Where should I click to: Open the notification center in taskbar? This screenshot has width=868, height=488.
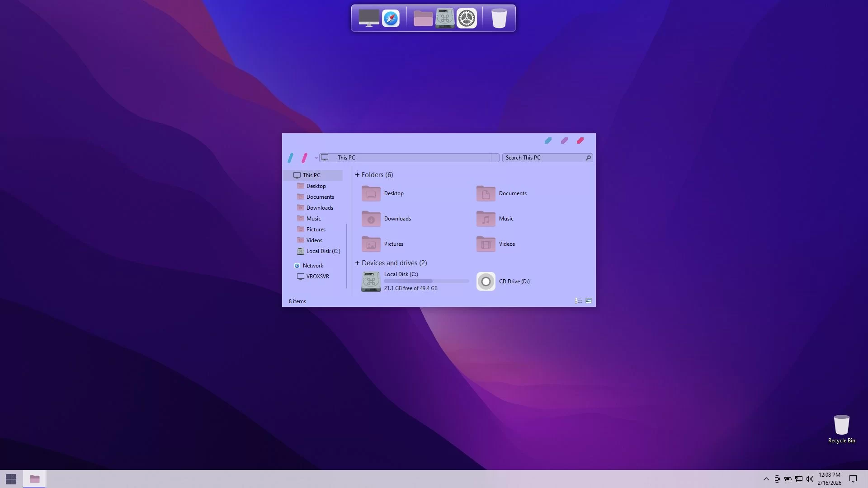click(853, 479)
